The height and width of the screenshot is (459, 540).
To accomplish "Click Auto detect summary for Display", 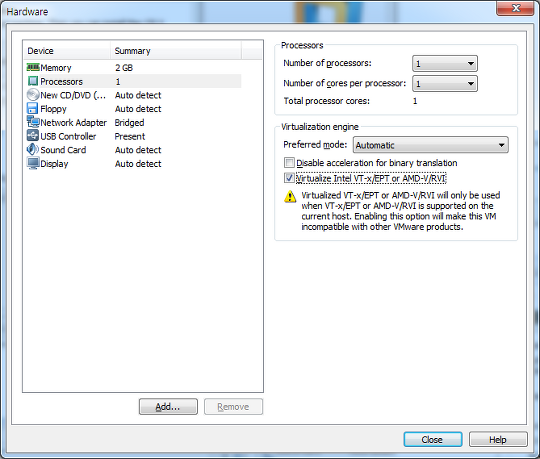I will pos(138,164).
